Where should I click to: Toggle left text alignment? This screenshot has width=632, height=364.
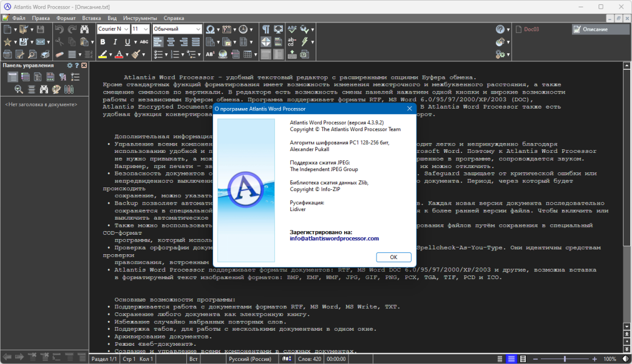(x=158, y=42)
